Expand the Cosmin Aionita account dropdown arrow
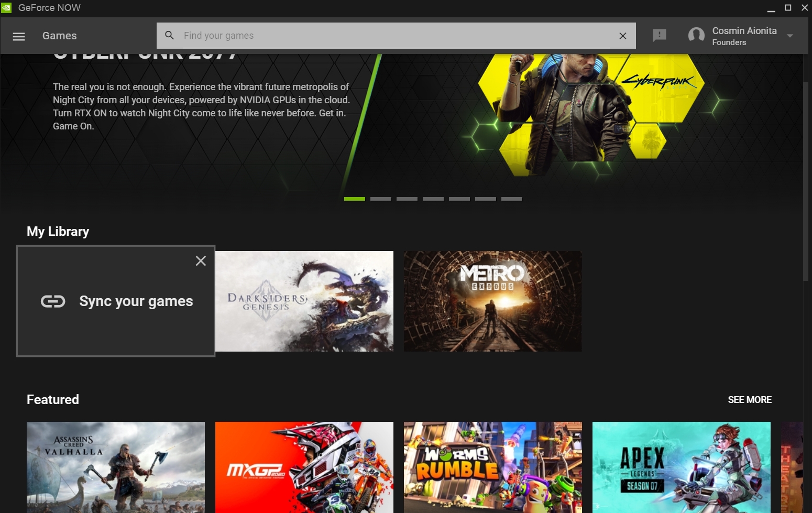Viewport: 812px width, 513px height. coord(790,36)
